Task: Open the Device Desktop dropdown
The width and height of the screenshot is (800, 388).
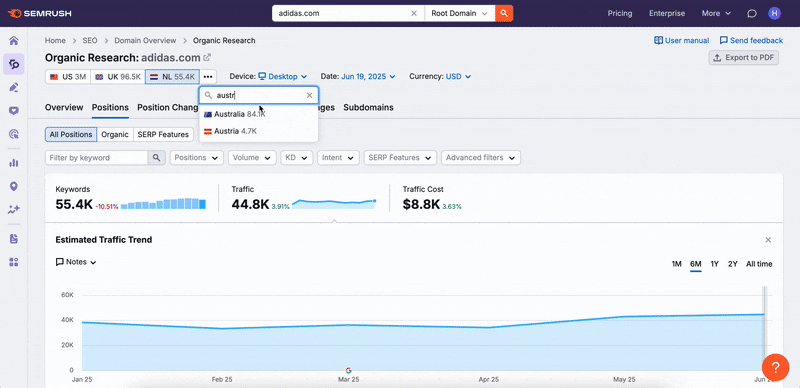Action: pos(282,77)
